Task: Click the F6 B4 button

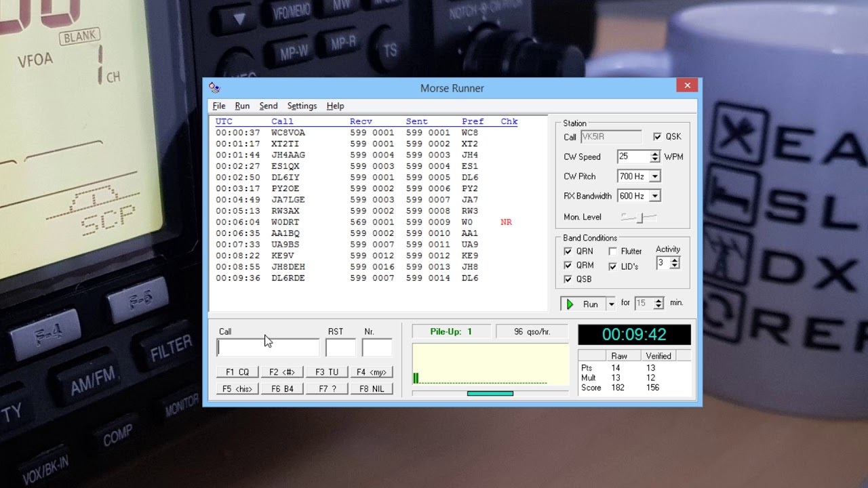Action: click(x=282, y=389)
